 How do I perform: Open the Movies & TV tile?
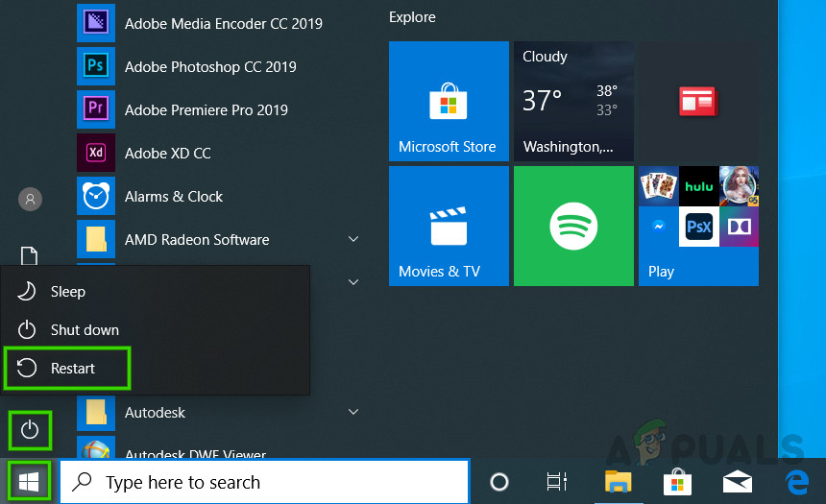pos(449,226)
